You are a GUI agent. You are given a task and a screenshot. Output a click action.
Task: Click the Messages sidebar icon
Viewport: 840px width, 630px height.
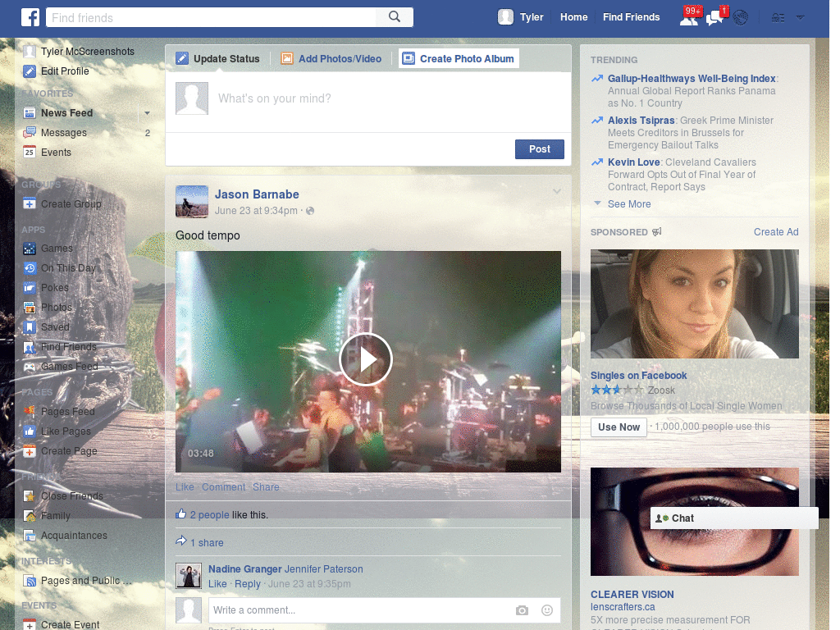coord(30,133)
